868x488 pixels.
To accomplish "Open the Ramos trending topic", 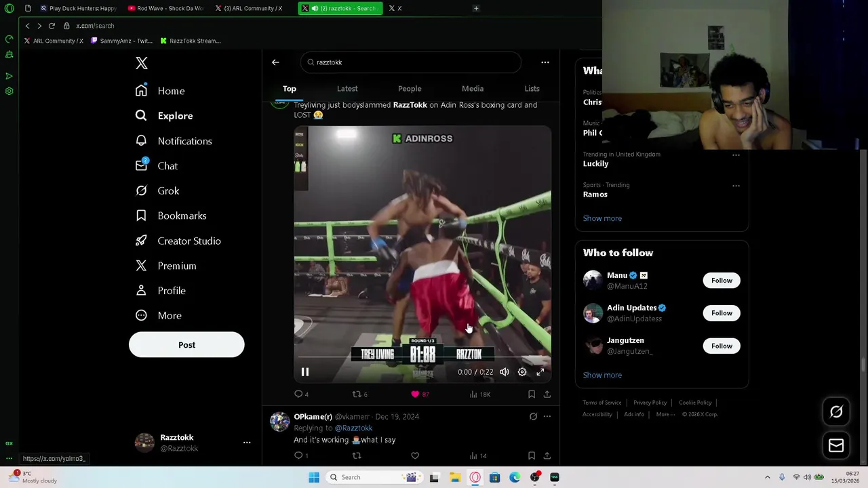I will click(x=595, y=195).
